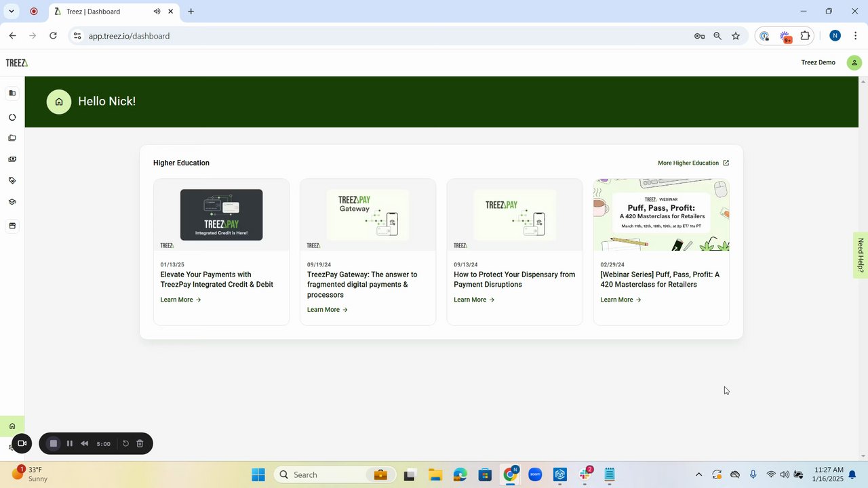View site information icon in address bar
The height and width of the screenshot is (488, 868).
(77, 36)
